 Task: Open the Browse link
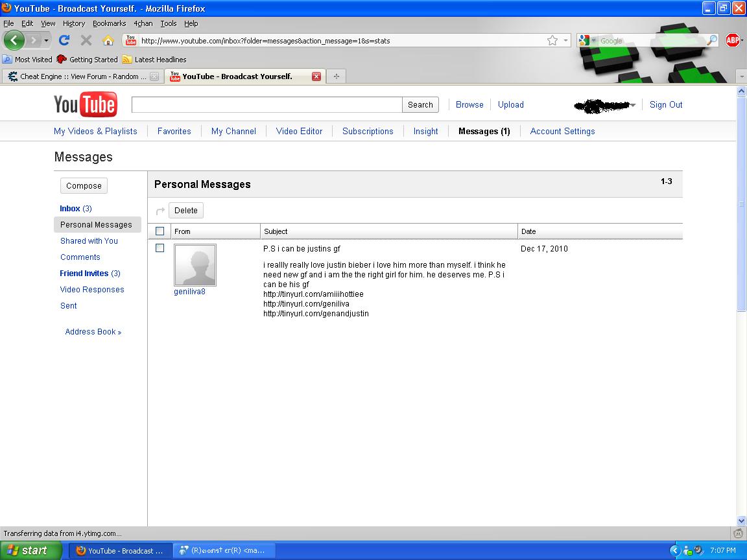(469, 105)
